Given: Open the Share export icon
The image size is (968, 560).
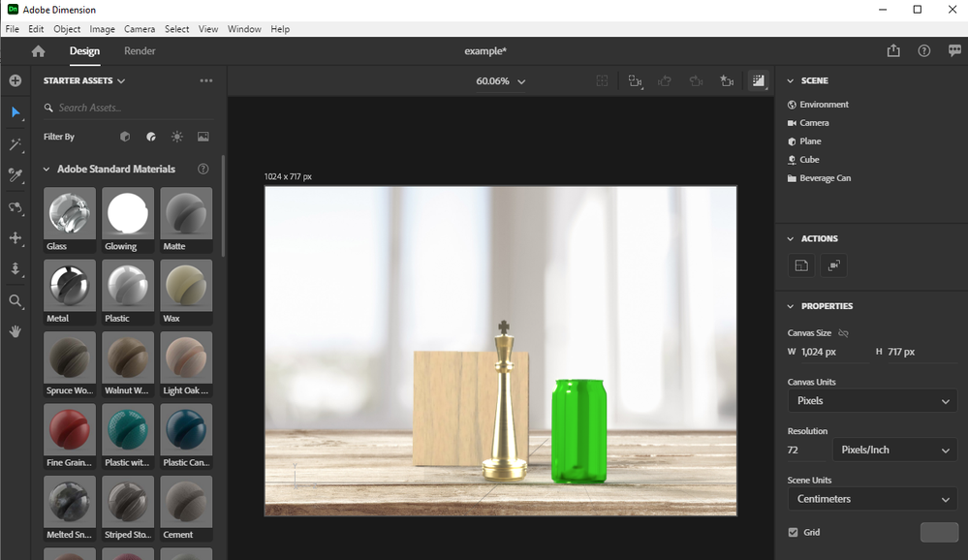Looking at the screenshot, I should (893, 51).
